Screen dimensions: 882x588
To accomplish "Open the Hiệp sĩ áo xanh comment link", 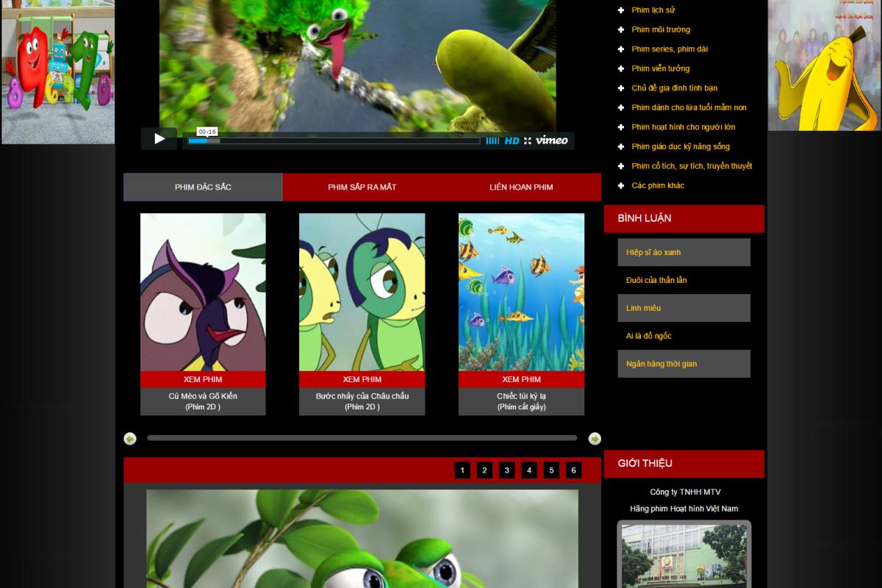I will tap(653, 252).
